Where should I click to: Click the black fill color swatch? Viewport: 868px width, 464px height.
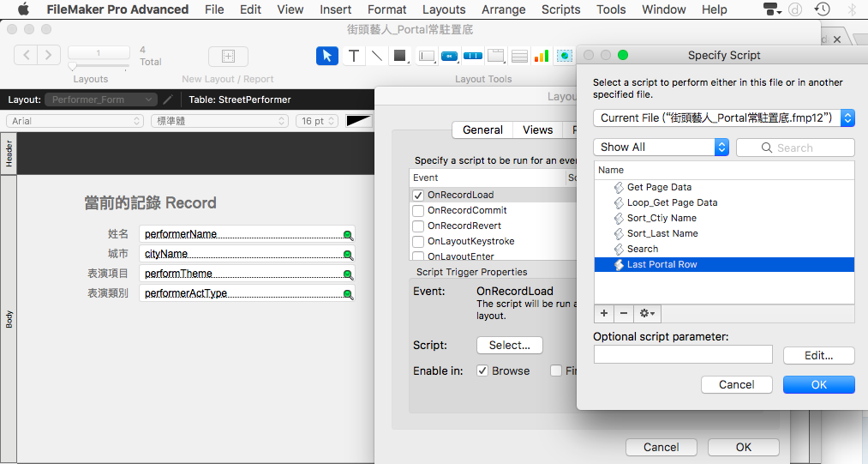pyautogui.click(x=358, y=121)
